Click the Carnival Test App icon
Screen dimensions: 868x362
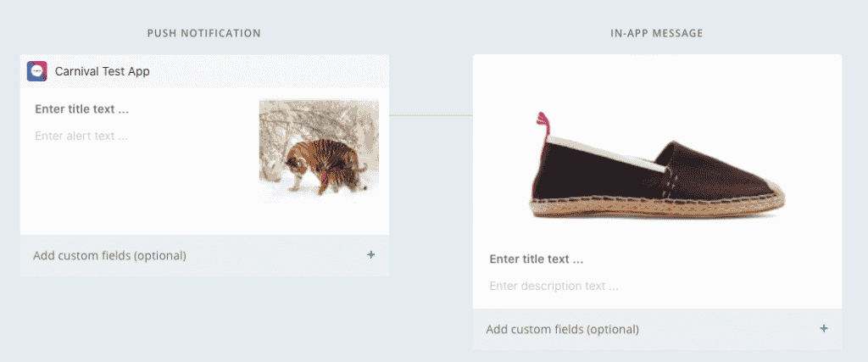tap(36, 71)
